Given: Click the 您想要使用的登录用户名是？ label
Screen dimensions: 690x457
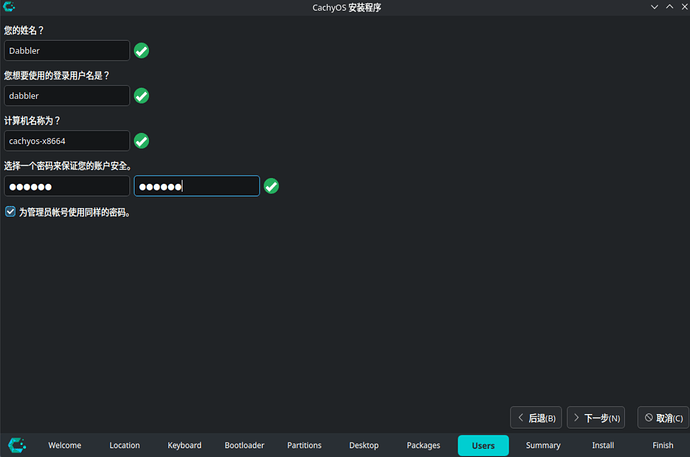Looking at the screenshot, I should coord(56,76).
